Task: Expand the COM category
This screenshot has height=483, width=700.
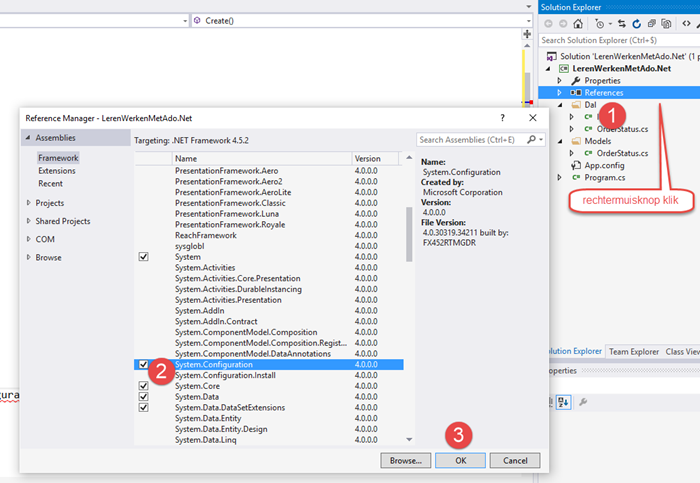Action: pos(29,239)
